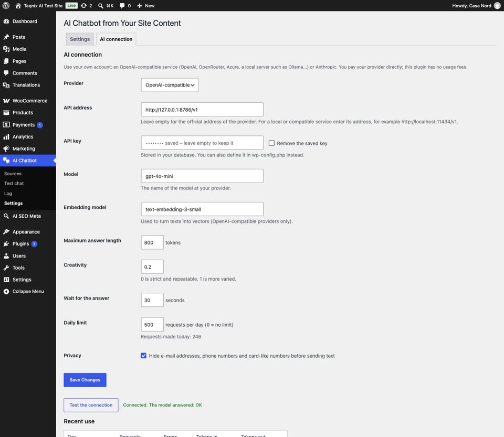Click the Daily limit requests field
Image resolution: width=504 pixels, height=437 pixels.
[x=152, y=324]
